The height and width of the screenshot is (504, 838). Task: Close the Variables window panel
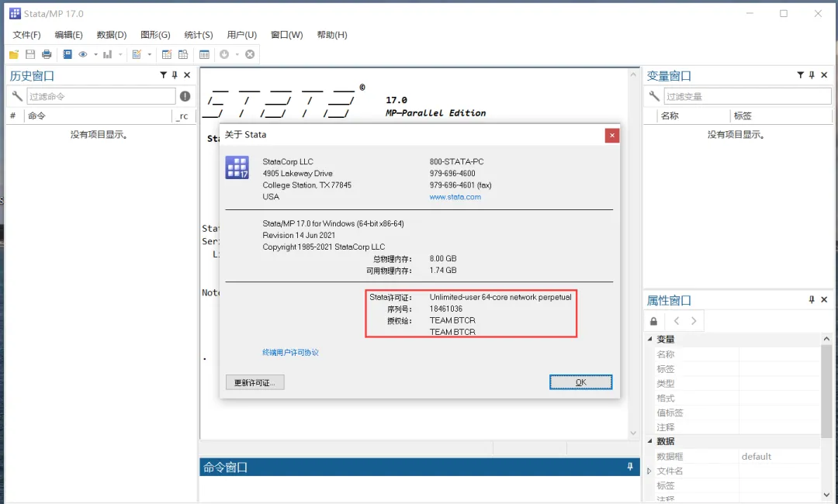point(824,75)
